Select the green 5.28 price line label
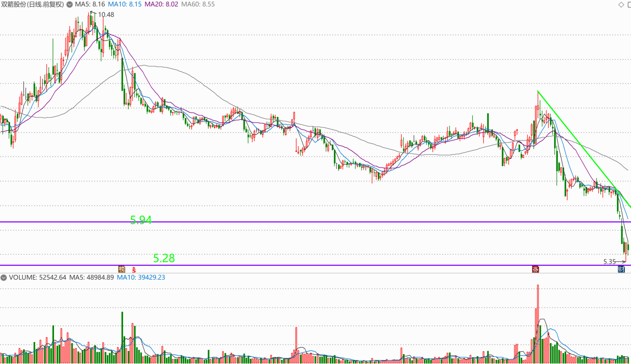Image resolution: width=631 pixels, height=364 pixels. point(164,258)
